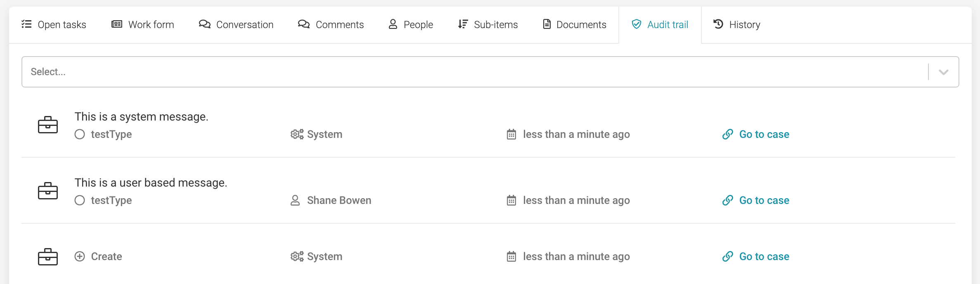
Task: Click the link chain icon in the Create row
Action: coord(728,256)
